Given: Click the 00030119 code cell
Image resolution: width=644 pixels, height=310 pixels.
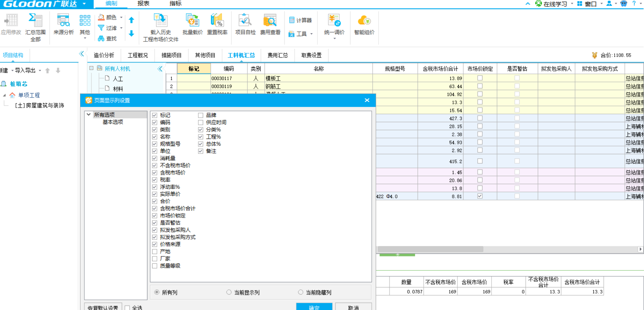Looking at the screenshot, I should click(x=229, y=86).
